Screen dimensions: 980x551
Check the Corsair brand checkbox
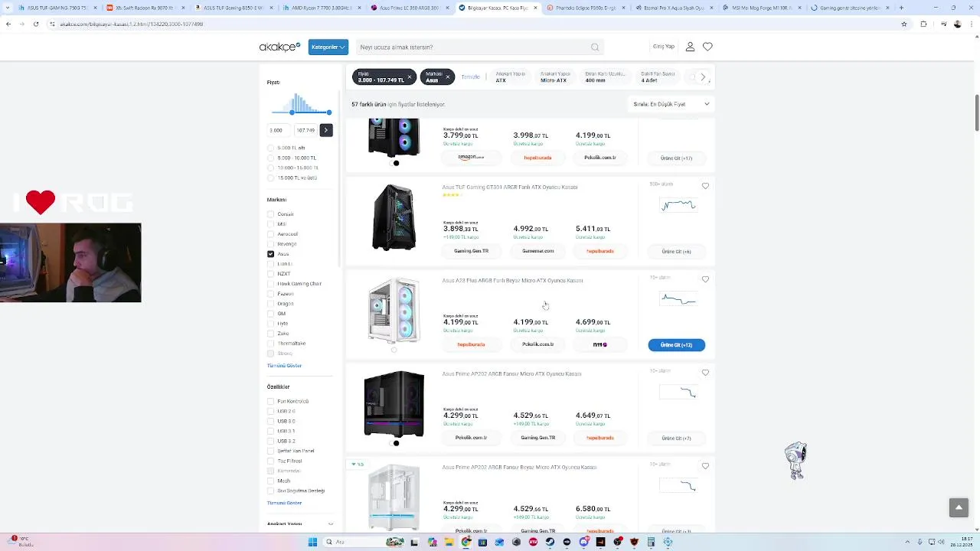pos(270,214)
